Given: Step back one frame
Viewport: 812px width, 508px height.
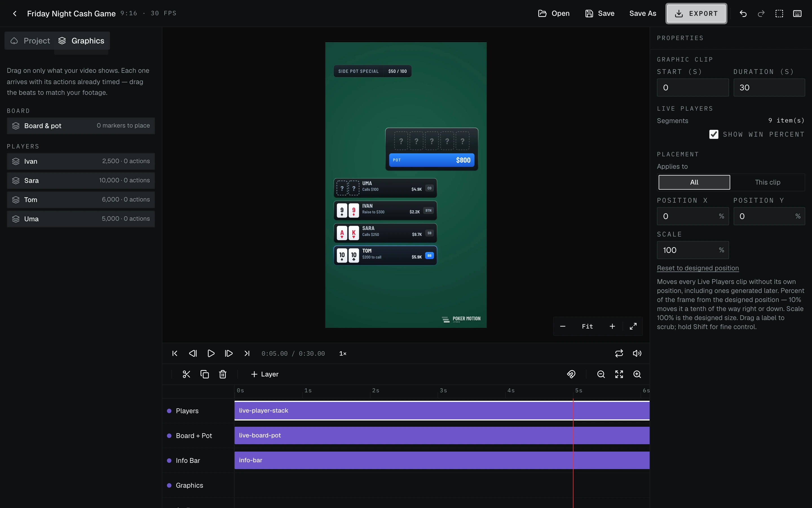Looking at the screenshot, I should pos(193,353).
